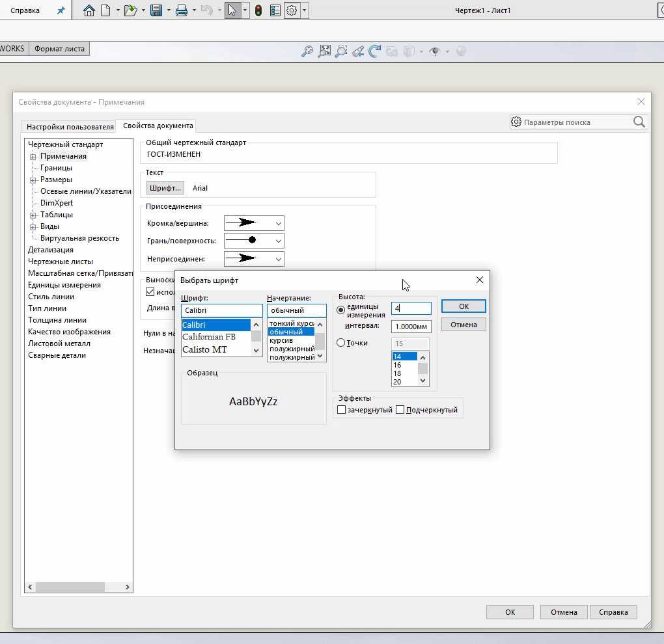Click the Options gear icon
The height and width of the screenshot is (644, 664).
pyautogui.click(x=292, y=10)
